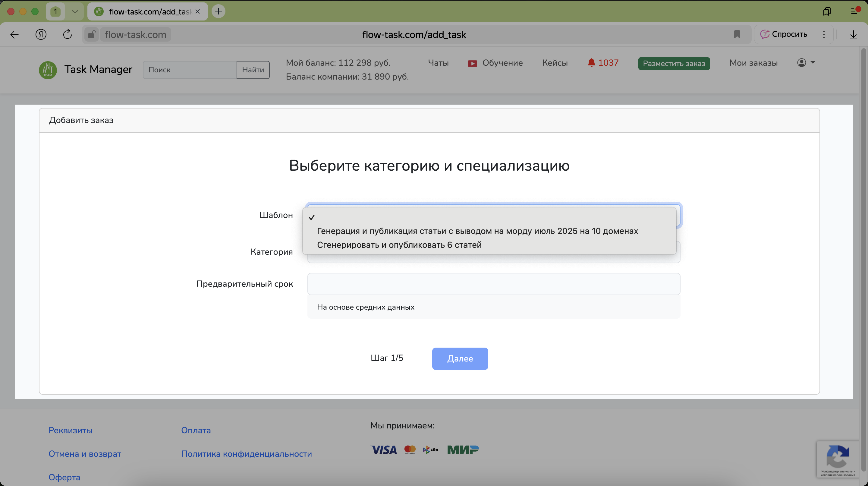Open the user account dropdown
The image size is (868, 486).
[x=806, y=63]
